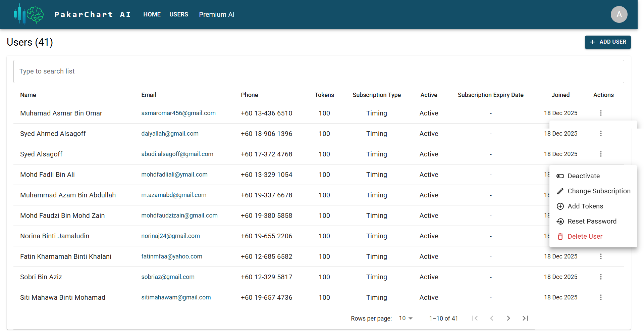Navigate to Premium AI in navbar
The width and height of the screenshot is (644, 336).
coord(217,14)
